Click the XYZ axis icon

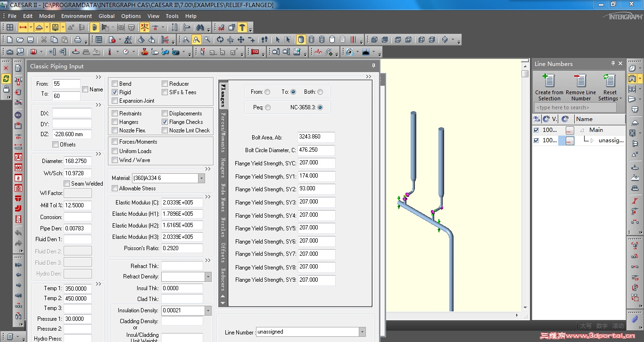click(144, 27)
